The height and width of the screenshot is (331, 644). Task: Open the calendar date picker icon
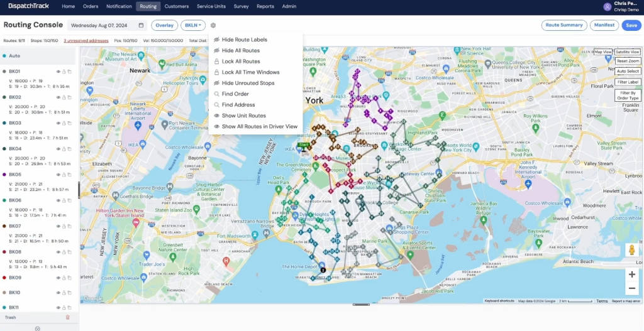(x=141, y=25)
